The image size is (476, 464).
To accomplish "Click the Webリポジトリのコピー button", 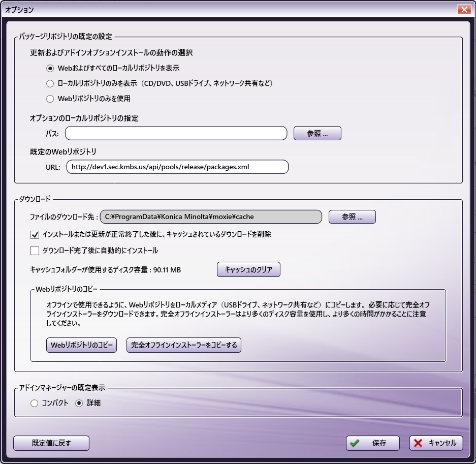I will click(x=82, y=345).
